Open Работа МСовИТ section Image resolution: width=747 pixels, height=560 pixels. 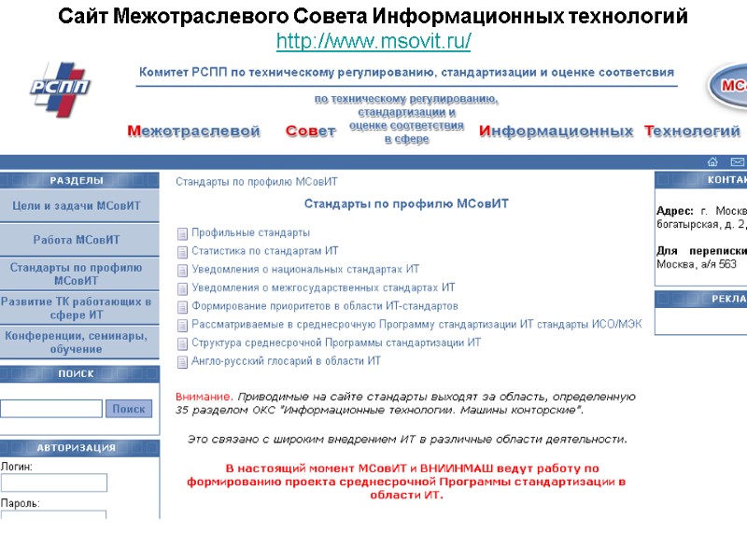(79, 240)
